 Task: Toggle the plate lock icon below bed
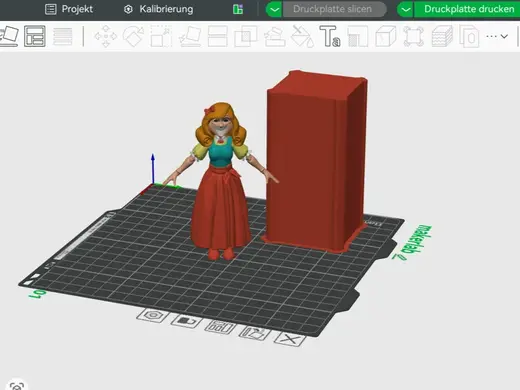click(x=186, y=321)
